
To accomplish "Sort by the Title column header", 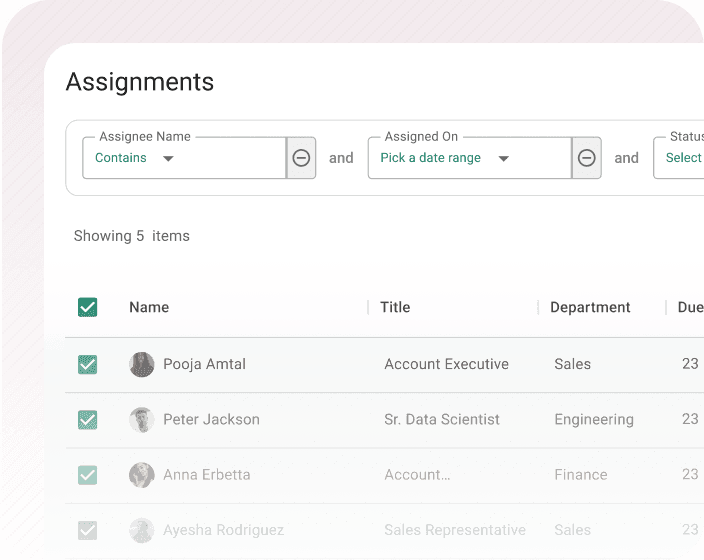I will [395, 307].
